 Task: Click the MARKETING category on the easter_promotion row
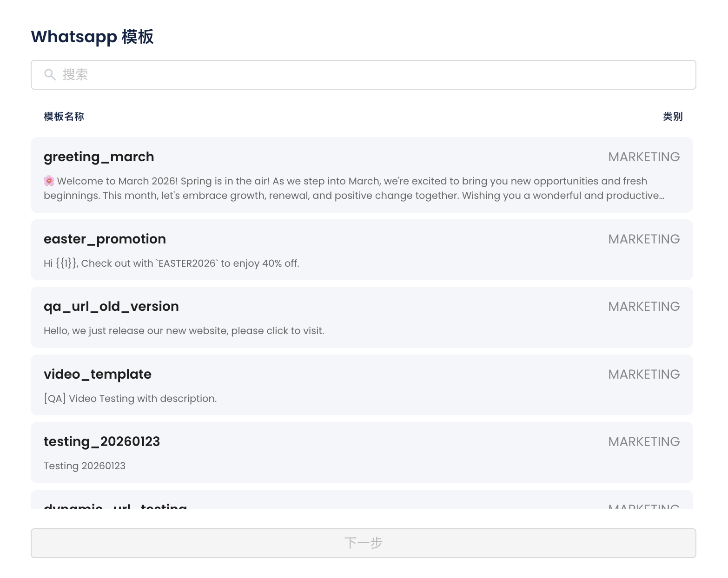(644, 239)
